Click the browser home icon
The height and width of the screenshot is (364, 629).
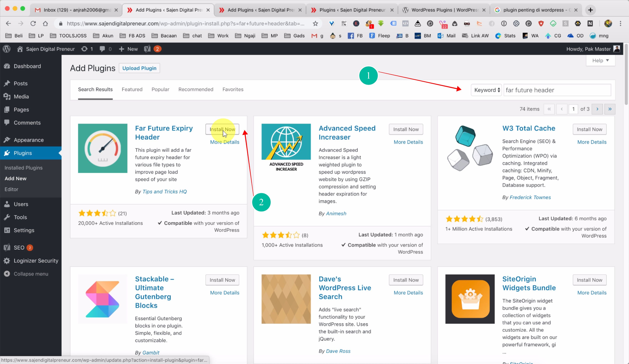click(x=45, y=23)
